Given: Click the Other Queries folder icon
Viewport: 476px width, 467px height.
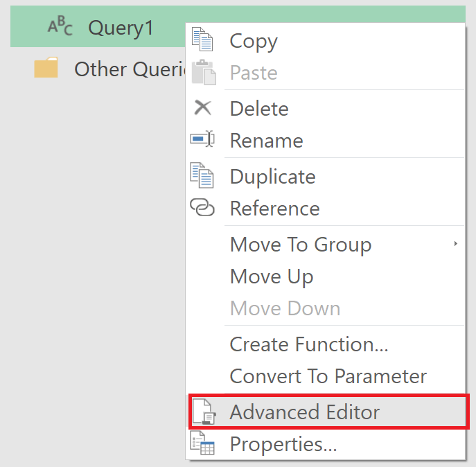Looking at the screenshot, I should [46, 69].
